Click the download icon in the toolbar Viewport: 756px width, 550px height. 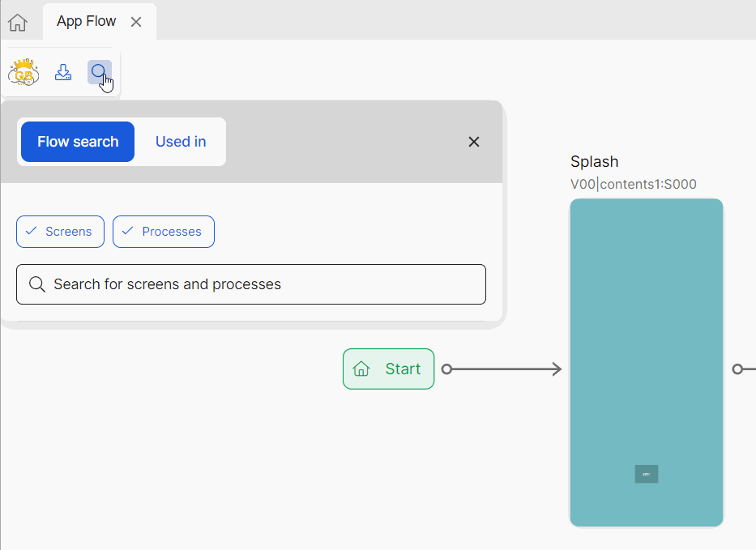pos(63,73)
